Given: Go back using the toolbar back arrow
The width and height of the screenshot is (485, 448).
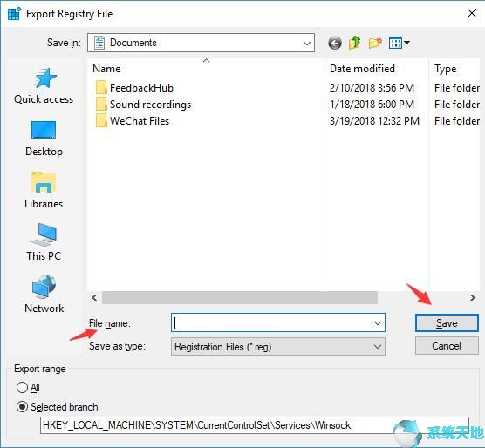Looking at the screenshot, I should pyautogui.click(x=335, y=43).
